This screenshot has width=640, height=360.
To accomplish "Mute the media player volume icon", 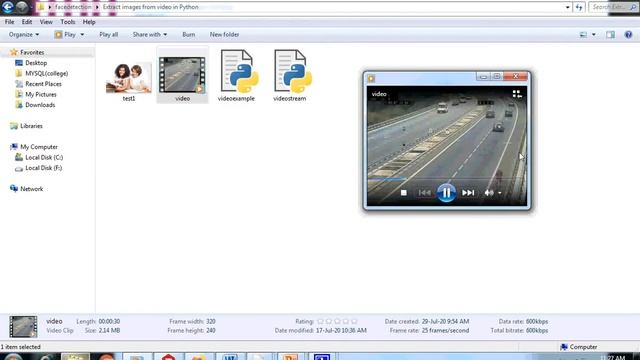I will point(489,193).
